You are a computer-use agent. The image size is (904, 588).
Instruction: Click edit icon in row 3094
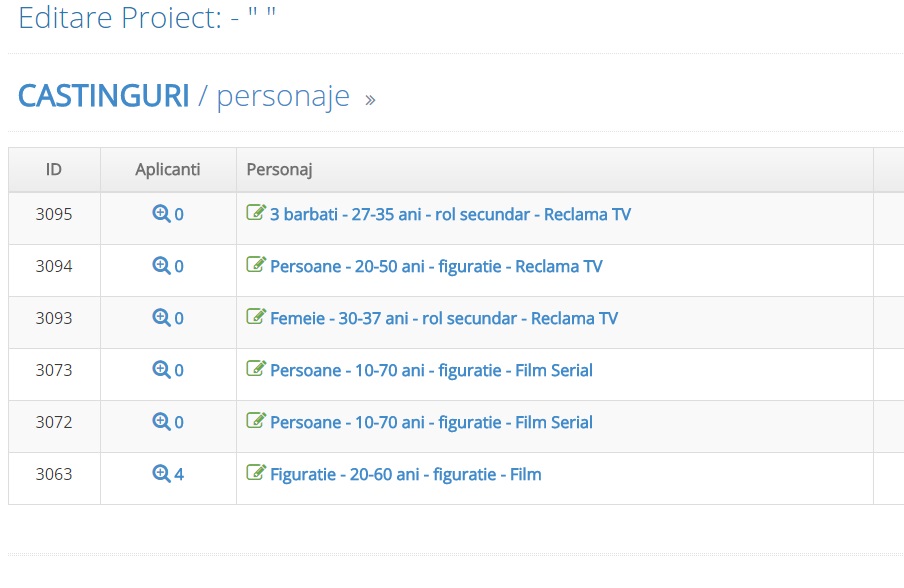click(x=256, y=265)
